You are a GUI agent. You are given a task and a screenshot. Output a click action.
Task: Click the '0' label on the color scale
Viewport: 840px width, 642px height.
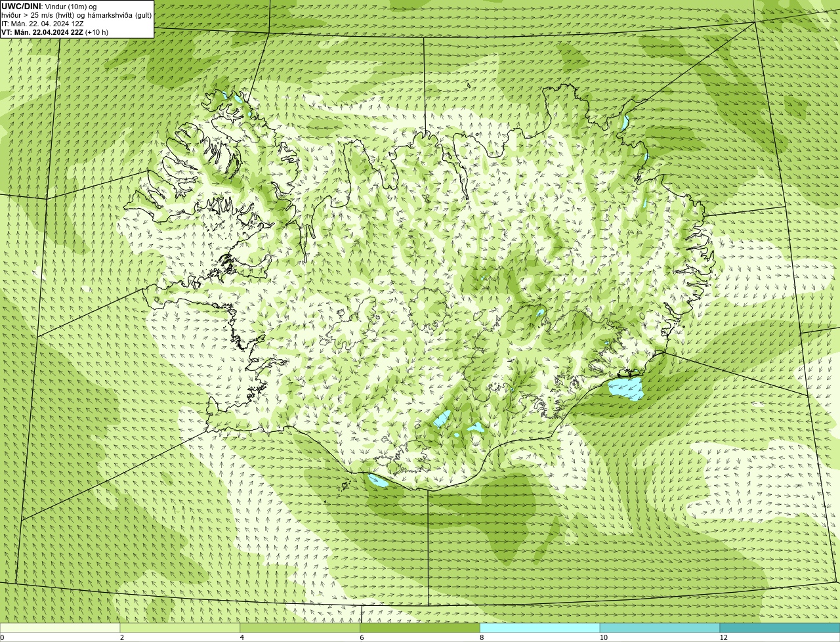[x=2, y=637]
